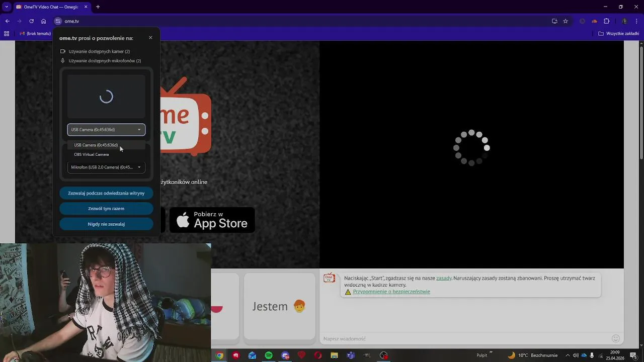Reload the ome.tv page
Screen dimensions: 644x362
click(31, 21)
